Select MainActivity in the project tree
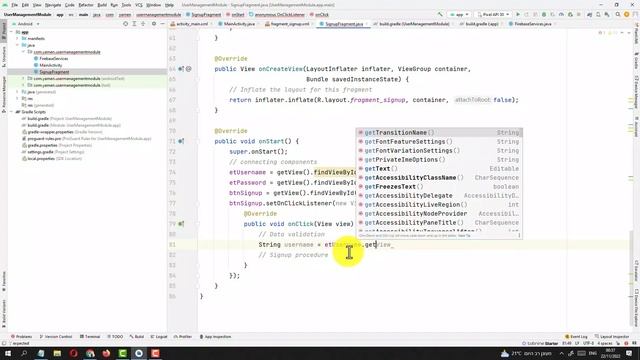This screenshot has height=360, width=640. click(x=51, y=65)
